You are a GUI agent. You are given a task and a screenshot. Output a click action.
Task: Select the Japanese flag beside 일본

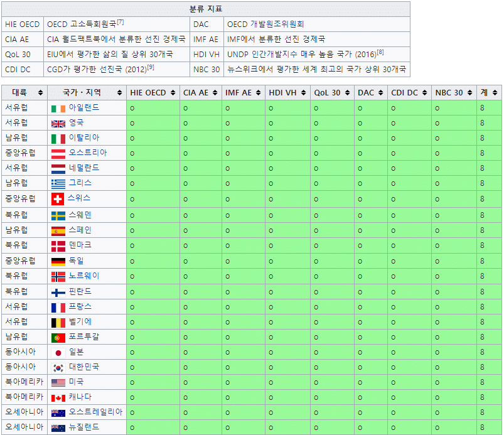(58, 353)
